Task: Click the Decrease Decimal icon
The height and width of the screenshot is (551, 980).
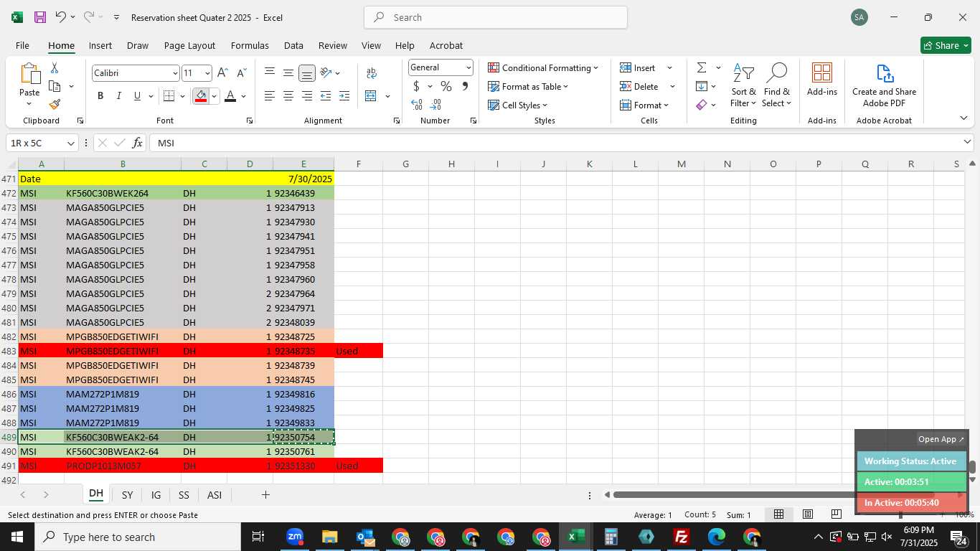Action: pos(436,105)
